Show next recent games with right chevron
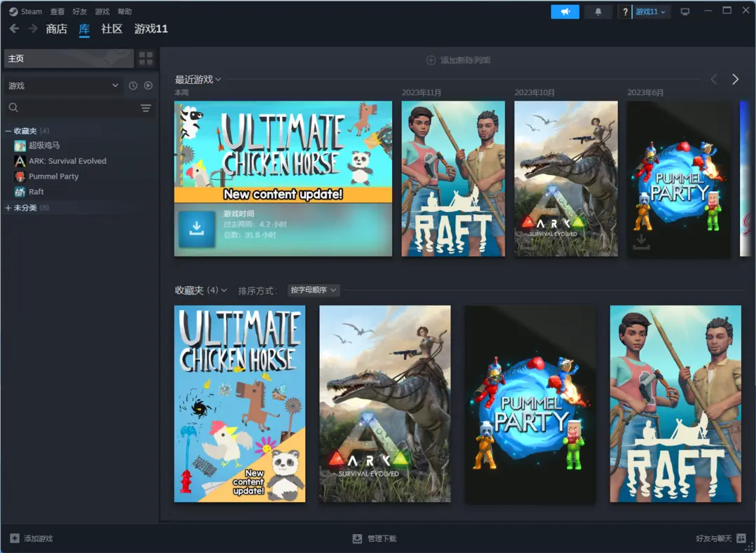756x553 pixels. point(735,79)
